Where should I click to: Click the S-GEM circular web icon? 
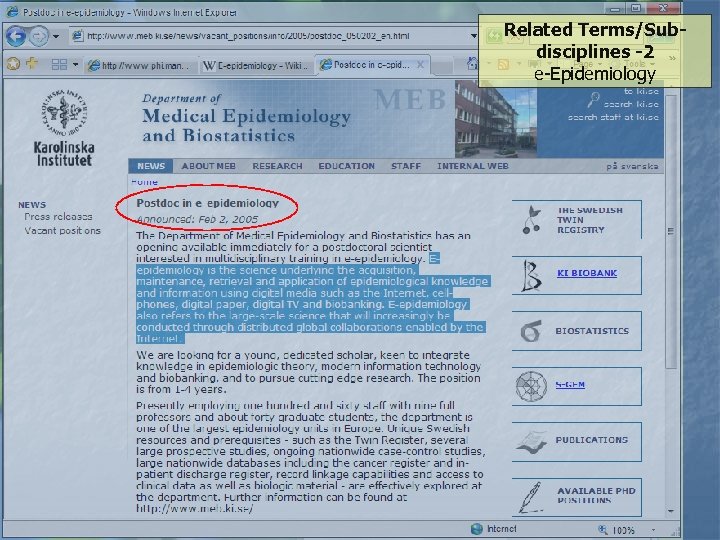click(531, 387)
